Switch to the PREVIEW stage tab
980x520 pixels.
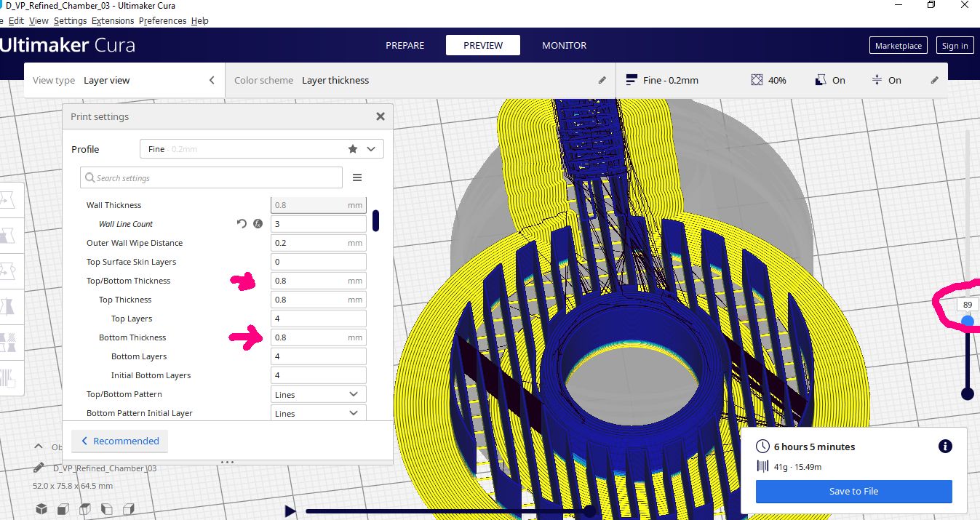click(483, 45)
